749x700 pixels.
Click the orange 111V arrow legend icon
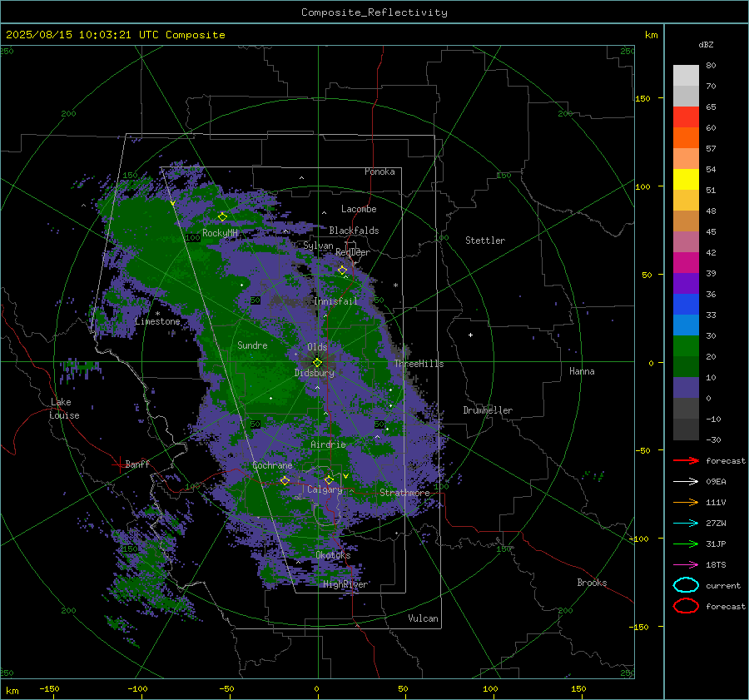click(x=686, y=502)
